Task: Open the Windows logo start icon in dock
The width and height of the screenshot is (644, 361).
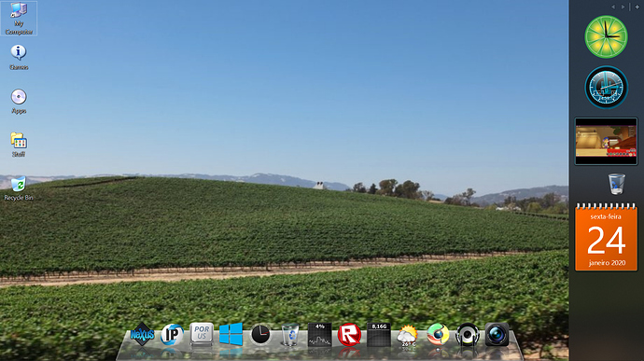Action: [231, 334]
